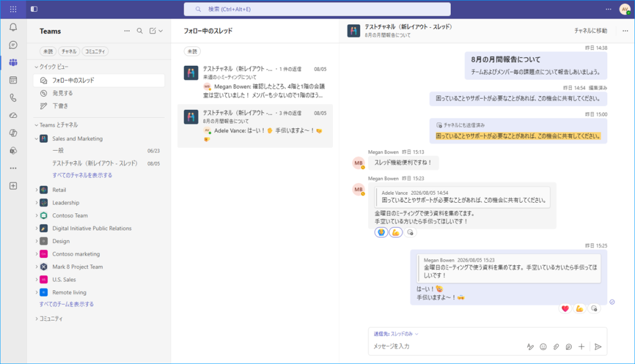Expand the Leadership team

[x=37, y=202]
